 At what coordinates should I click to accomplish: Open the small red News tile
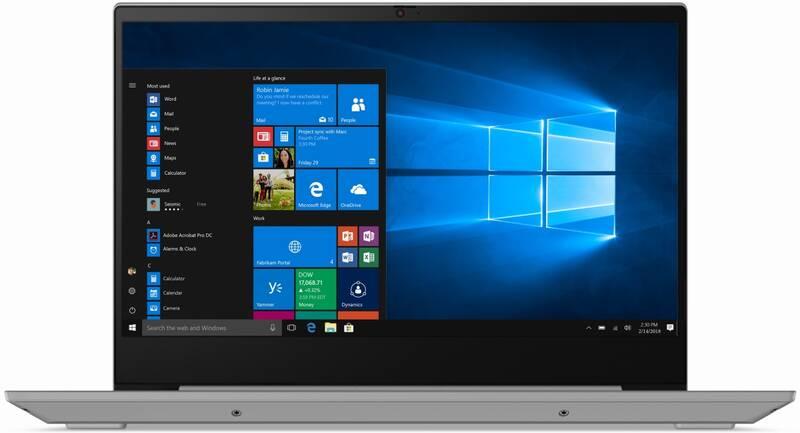pyautogui.click(x=263, y=136)
